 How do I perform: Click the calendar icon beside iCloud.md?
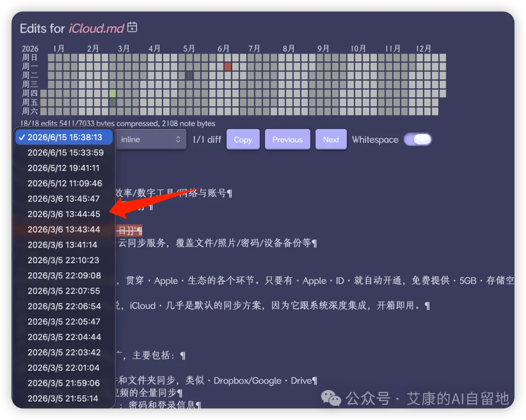pos(132,27)
